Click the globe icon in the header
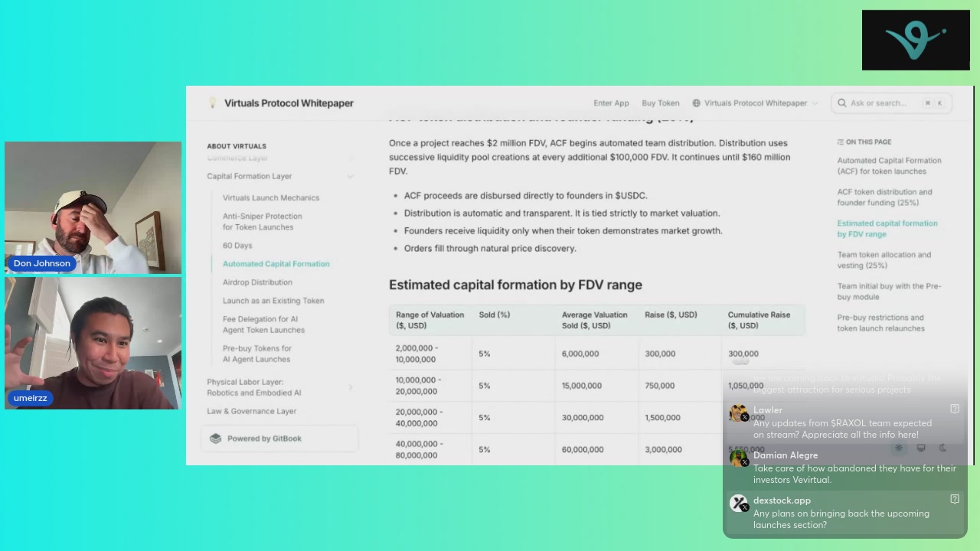 tap(696, 103)
